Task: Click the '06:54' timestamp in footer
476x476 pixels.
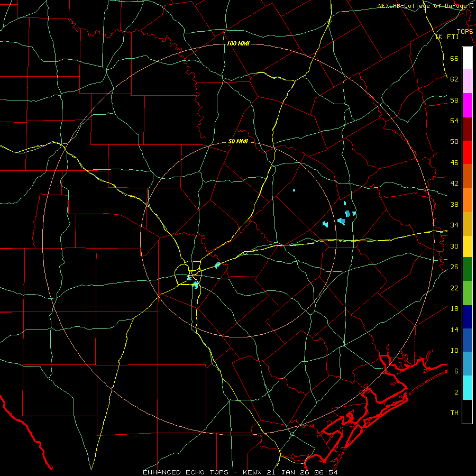Action: tap(326, 472)
